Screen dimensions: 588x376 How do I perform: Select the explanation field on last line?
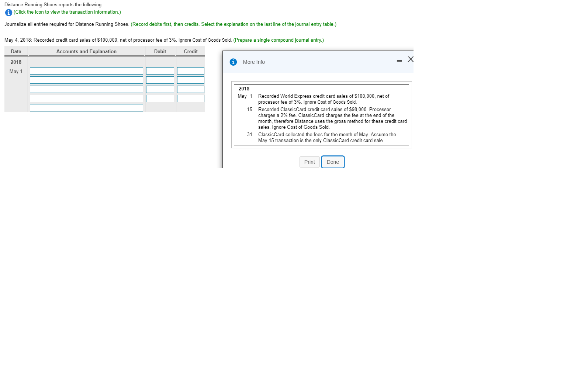click(x=86, y=108)
